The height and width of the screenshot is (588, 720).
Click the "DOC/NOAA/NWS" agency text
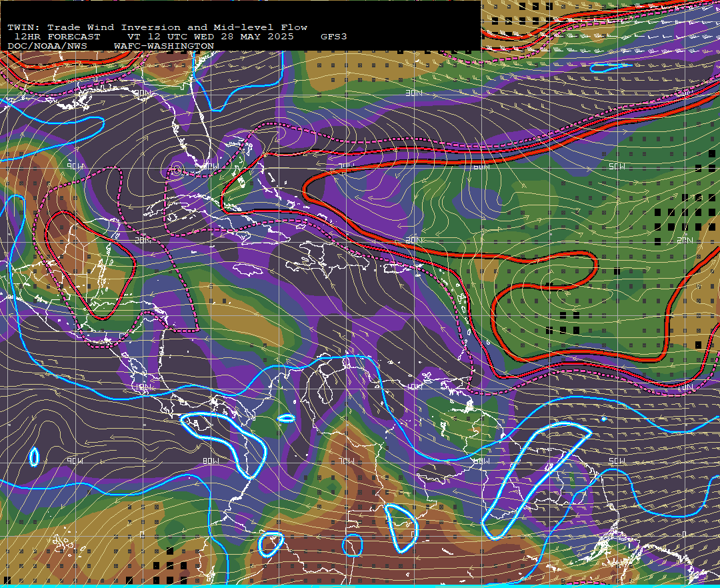click(47, 46)
